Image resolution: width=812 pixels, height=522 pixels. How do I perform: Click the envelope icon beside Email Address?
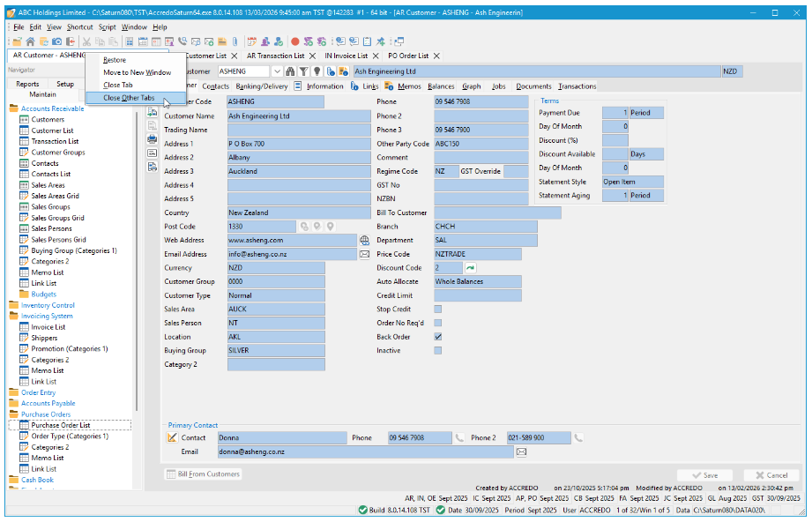(365, 254)
